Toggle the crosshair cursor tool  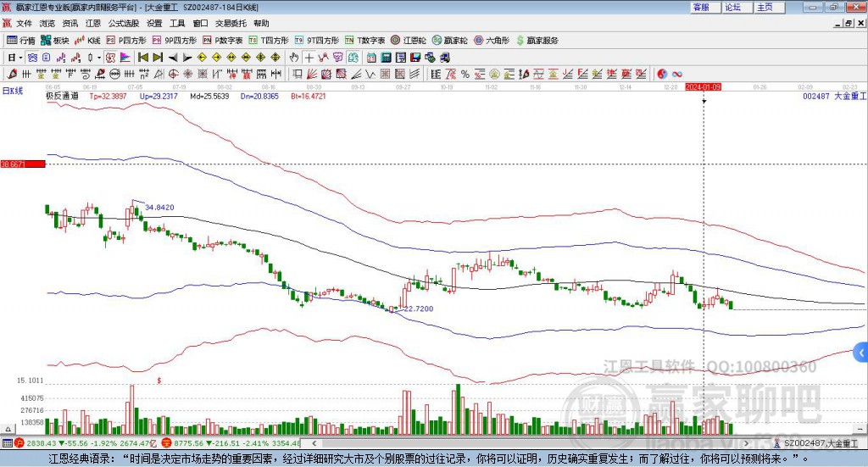click(310, 58)
